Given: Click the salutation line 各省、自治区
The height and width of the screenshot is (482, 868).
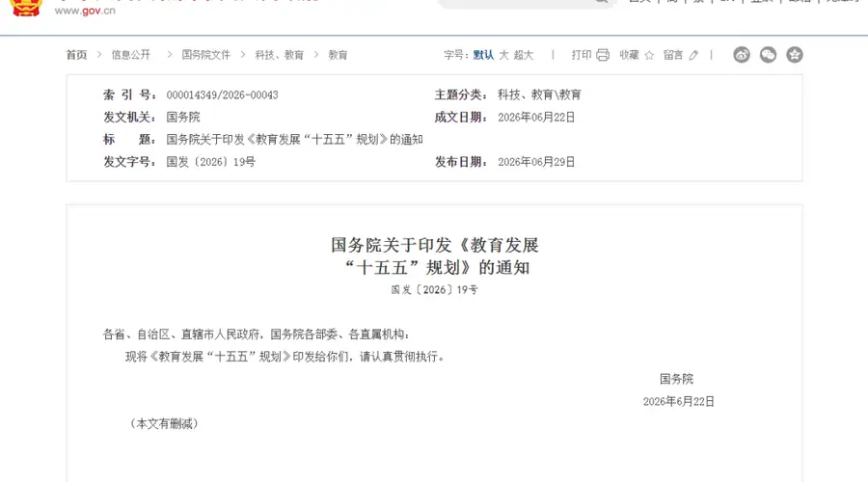Looking at the screenshot, I should pos(257,334).
